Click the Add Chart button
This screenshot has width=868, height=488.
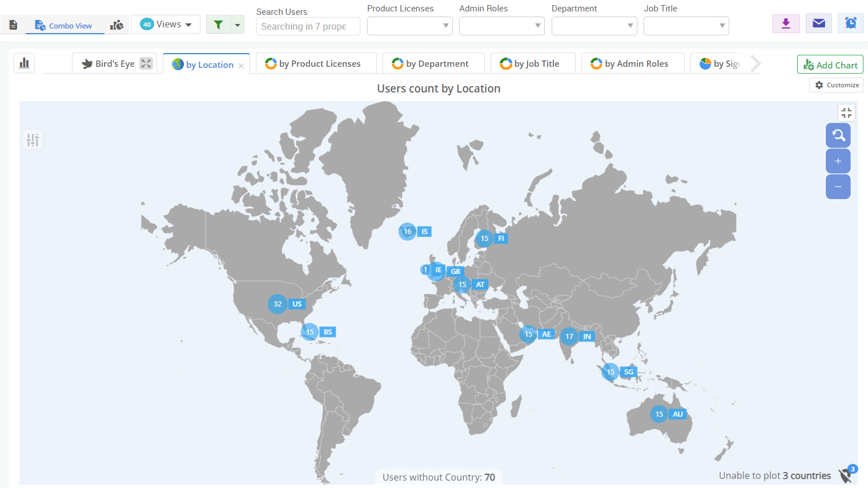click(830, 64)
